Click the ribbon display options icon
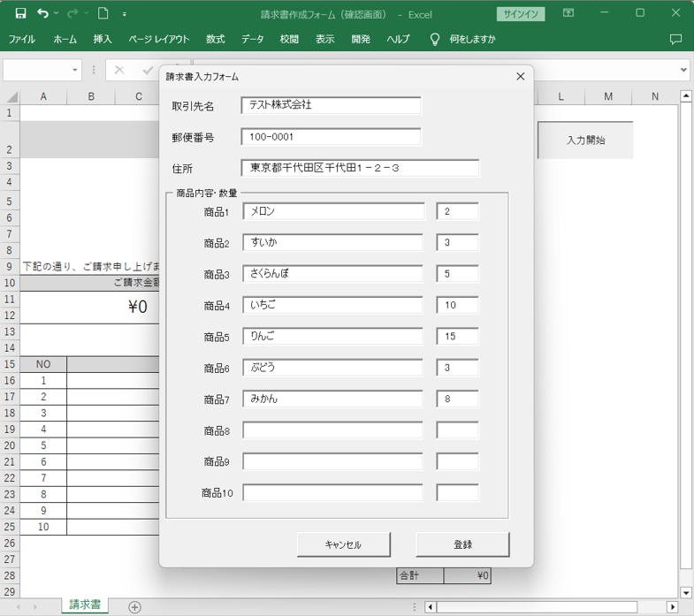The image size is (694, 616). (568, 14)
